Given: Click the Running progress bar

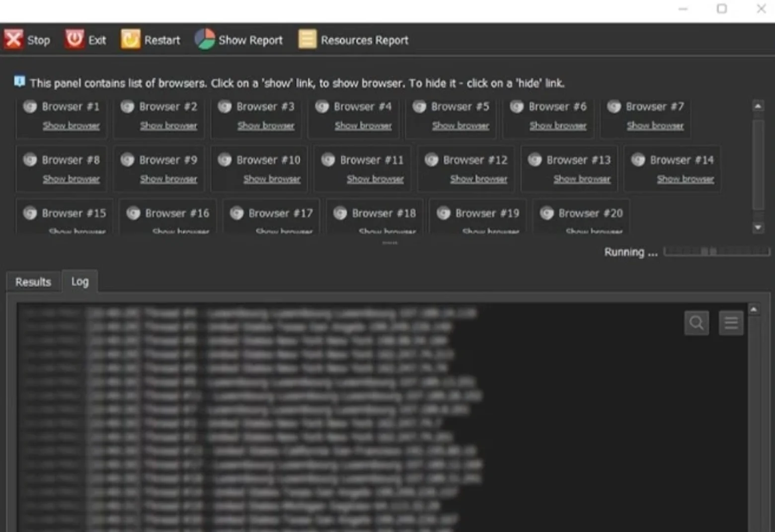Looking at the screenshot, I should coord(717,251).
